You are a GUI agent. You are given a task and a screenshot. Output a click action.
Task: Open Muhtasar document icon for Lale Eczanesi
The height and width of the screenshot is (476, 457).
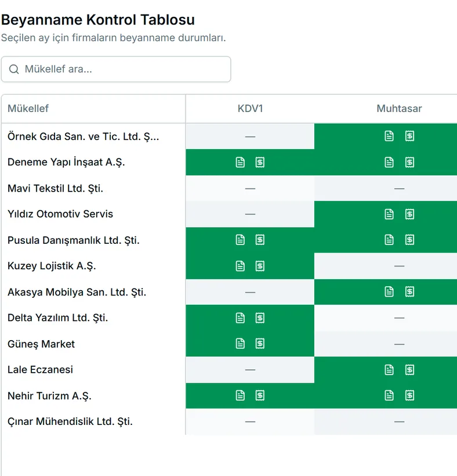389,370
